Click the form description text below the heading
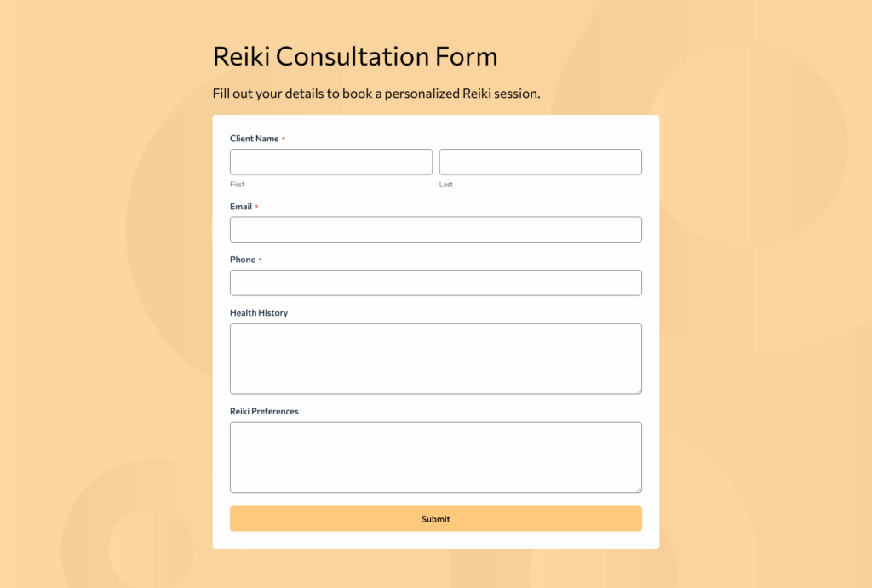 click(376, 94)
